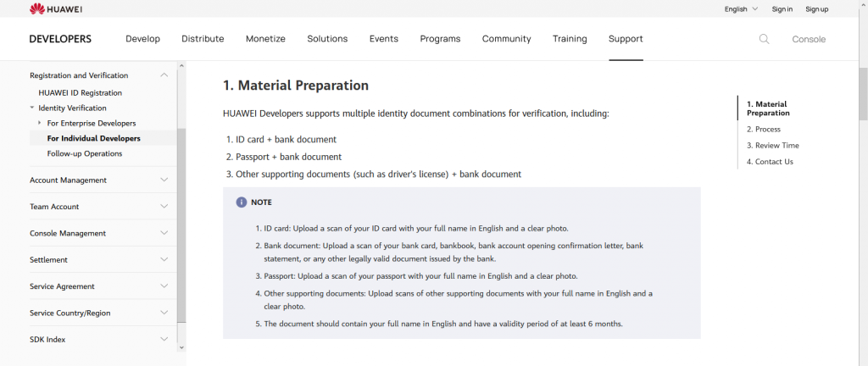This screenshot has height=366, width=868.
Task: Open the Support menu
Action: 626,39
